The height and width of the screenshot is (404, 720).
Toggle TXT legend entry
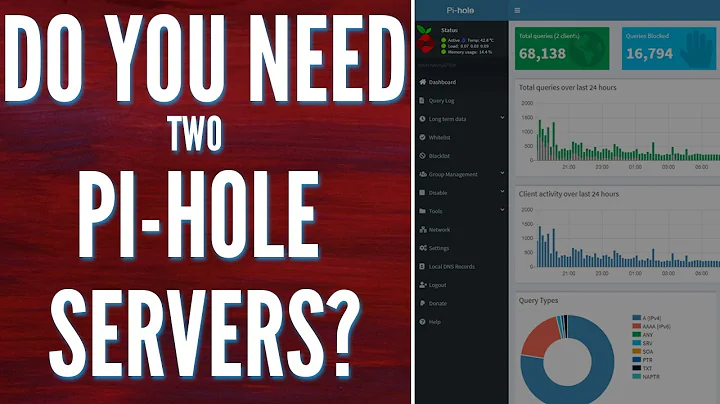point(642,368)
